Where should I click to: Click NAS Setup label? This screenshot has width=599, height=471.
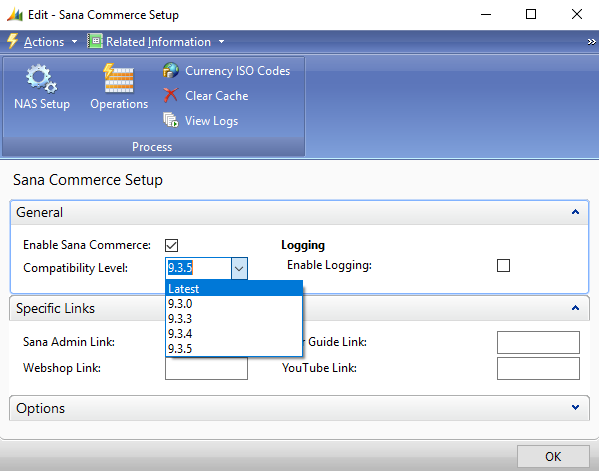pos(42,104)
